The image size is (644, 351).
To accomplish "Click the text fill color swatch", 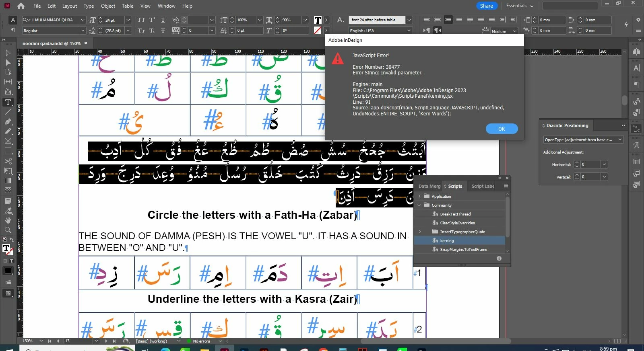I will (x=318, y=20).
